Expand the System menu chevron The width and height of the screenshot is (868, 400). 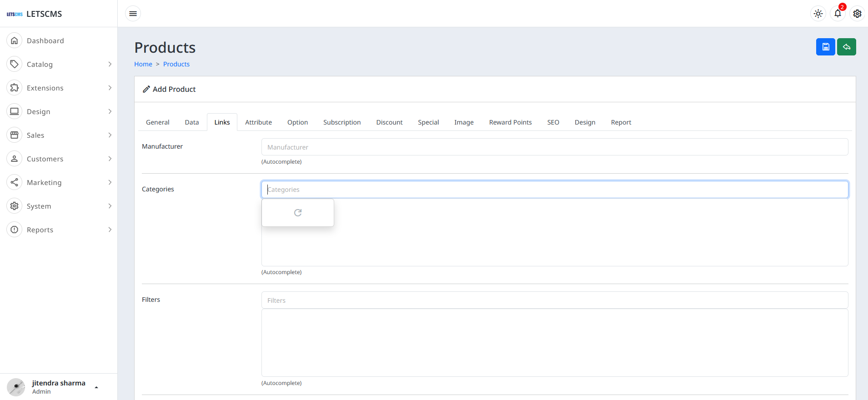tap(110, 206)
